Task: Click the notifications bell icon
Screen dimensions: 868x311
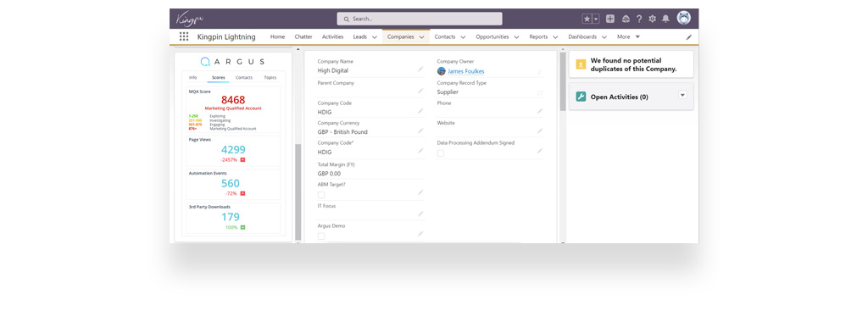Action: tap(665, 19)
